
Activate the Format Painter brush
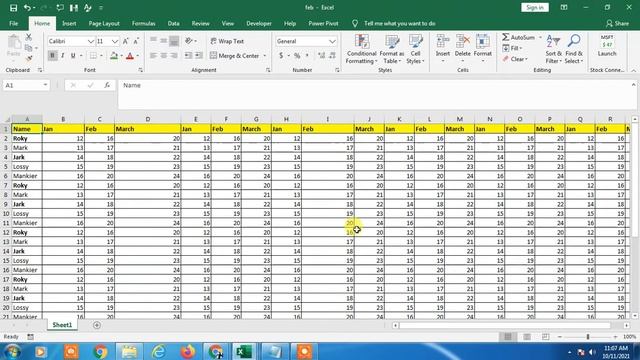(x=29, y=59)
